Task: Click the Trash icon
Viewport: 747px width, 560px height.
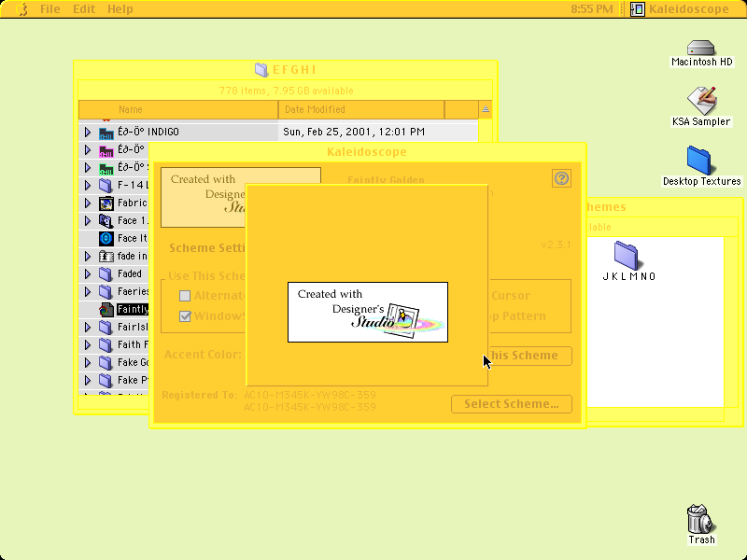Action: pos(698,519)
